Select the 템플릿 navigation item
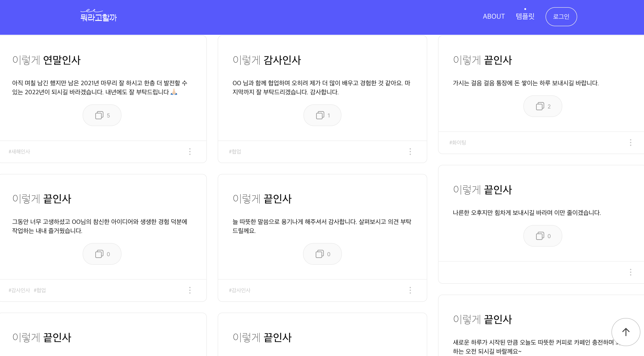This screenshot has height=356, width=644. [525, 16]
